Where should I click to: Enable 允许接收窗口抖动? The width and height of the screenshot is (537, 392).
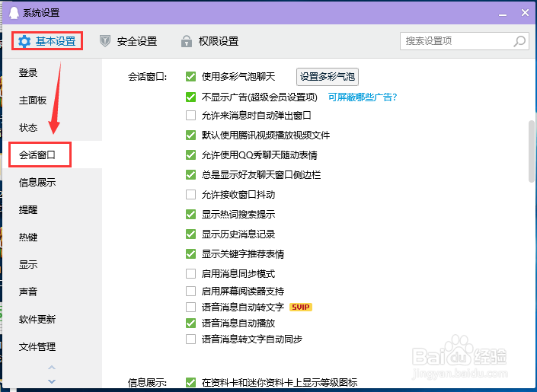[x=190, y=194]
